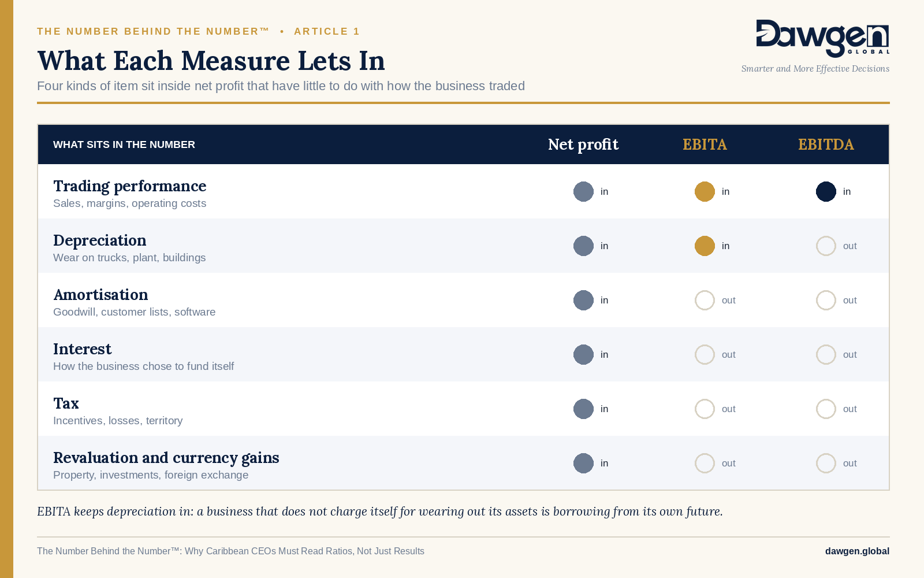Click the gold EBITA dot for Trading performance
924x578 pixels.
pos(705,191)
